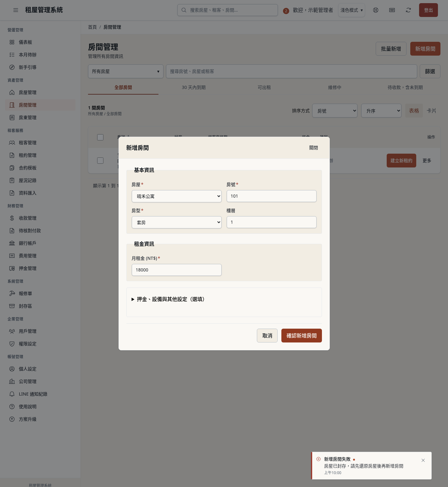This screenshot has height=487, width=448.
Task: Click the global search box in header
Action: (x=228, y=10)
